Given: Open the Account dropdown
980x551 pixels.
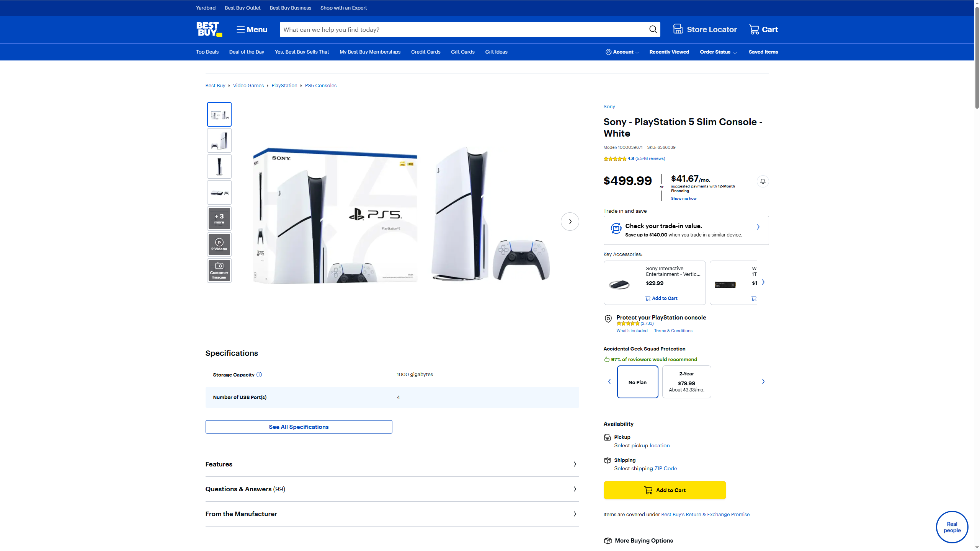Looking at the screenshot, I should coord(622,52).
